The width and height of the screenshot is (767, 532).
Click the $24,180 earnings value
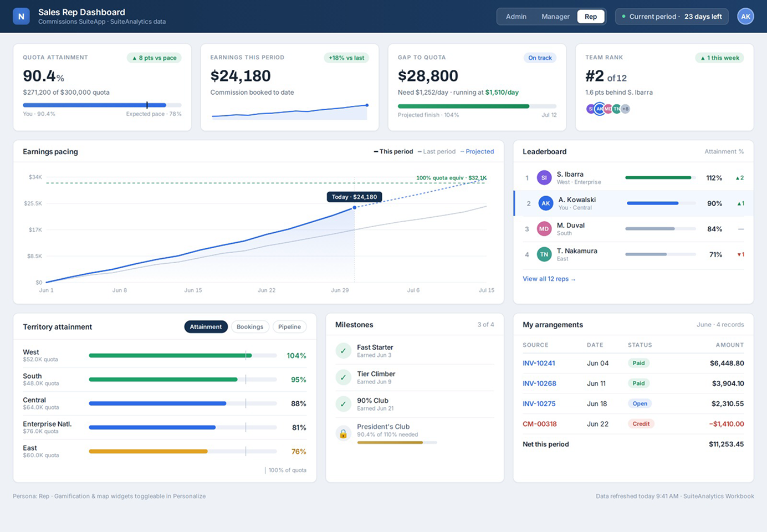(x=241, y=76)
